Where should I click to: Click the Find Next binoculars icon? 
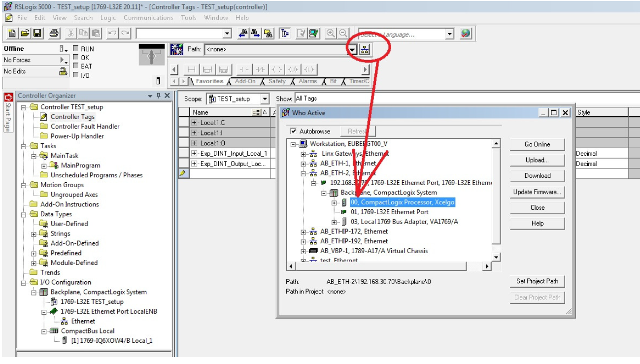(x=256, y=34)
